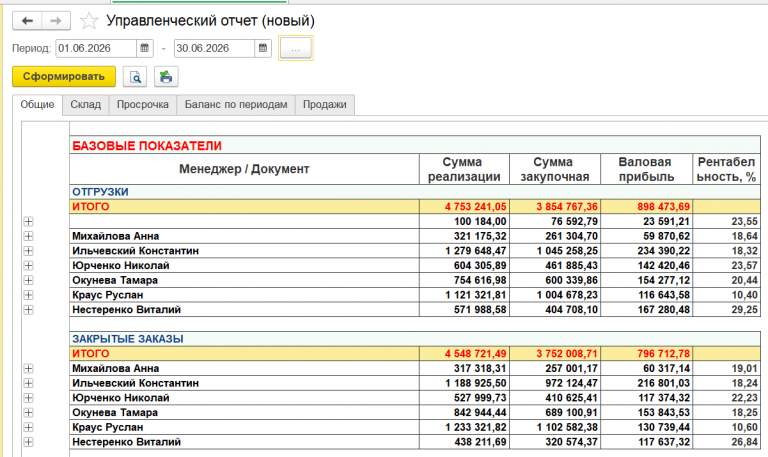This screenshot has height=457, width=768.
Task: Expand Нестеренко Виталий in Отгрузки section
Action: [28, 310]
